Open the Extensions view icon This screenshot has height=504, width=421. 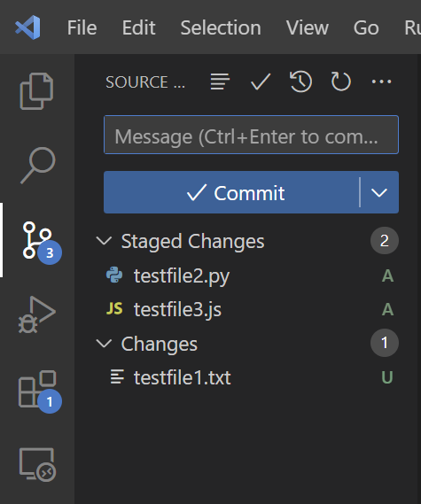(39, 391)
